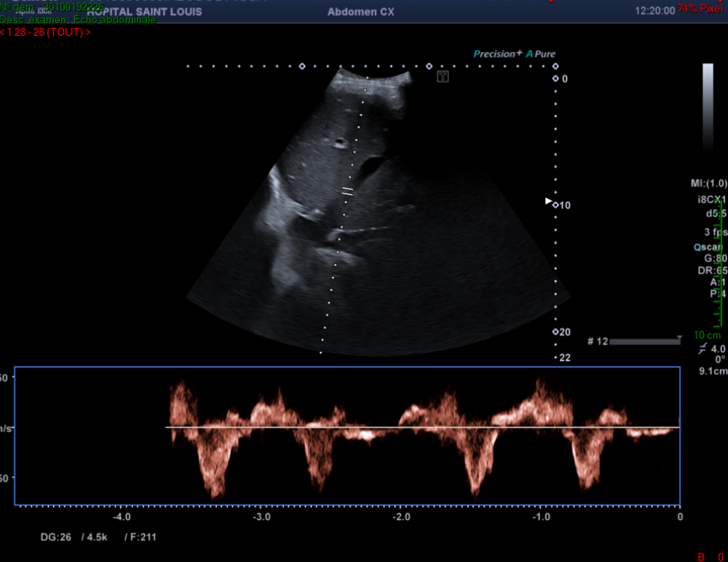Click the Precision+ label
728x562 pixels.
pos(498,54)
